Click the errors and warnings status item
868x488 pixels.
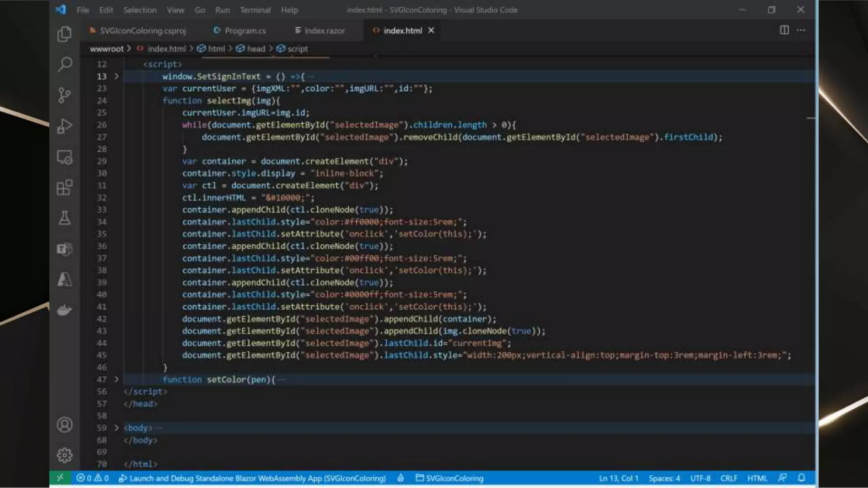(92, 478)
